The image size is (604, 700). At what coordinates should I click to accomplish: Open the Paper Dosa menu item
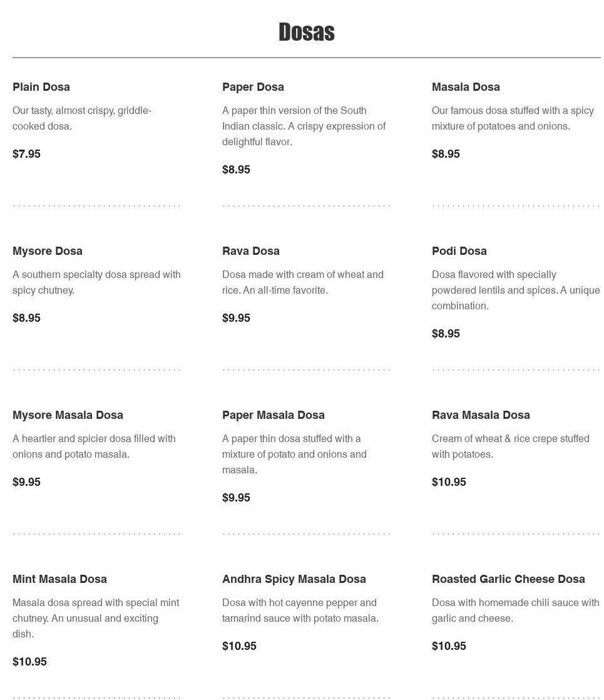point(253,87)
